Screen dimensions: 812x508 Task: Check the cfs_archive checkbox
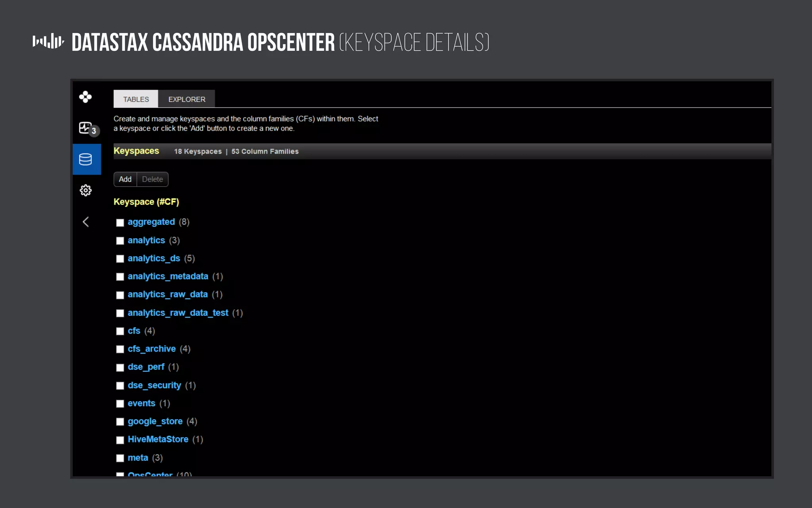click(x=120, y=349)
